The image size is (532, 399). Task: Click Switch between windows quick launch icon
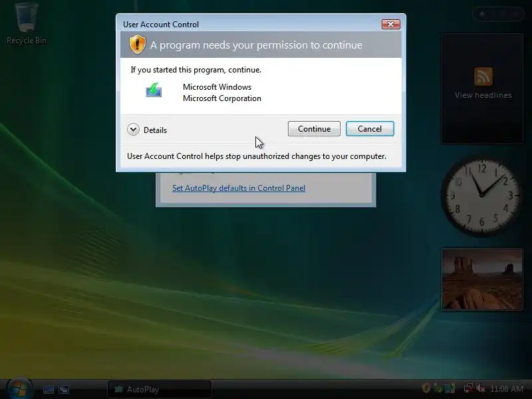tap(64, 389)
